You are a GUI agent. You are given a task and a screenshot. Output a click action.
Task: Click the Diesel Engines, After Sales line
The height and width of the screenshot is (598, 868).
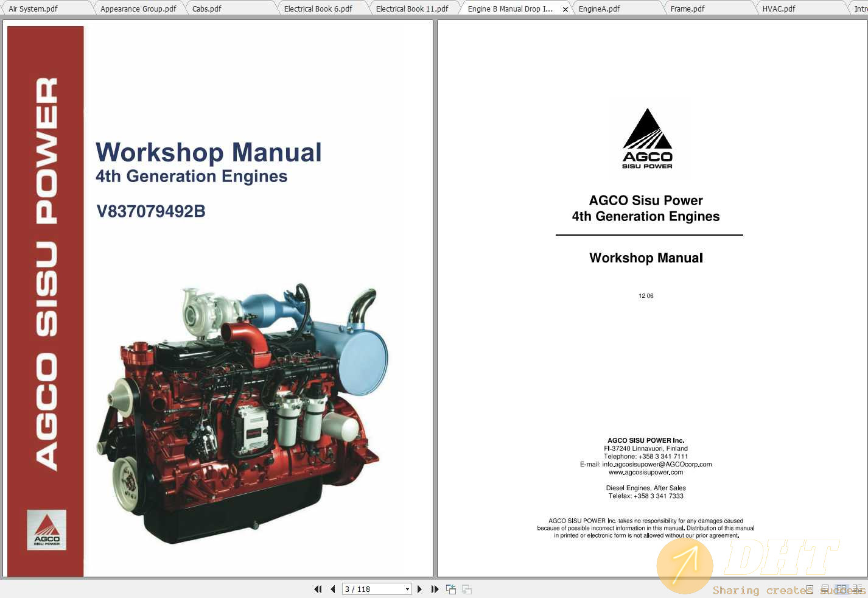(x=646, y=488)
